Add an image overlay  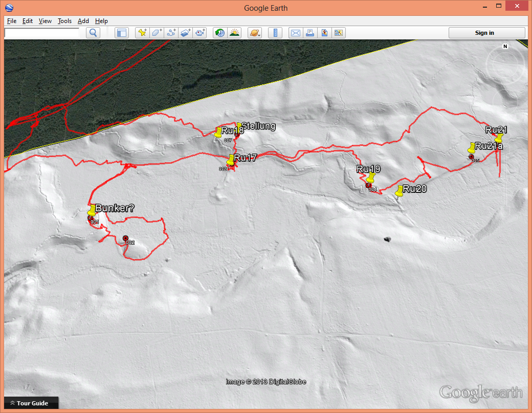coord(186,33)
